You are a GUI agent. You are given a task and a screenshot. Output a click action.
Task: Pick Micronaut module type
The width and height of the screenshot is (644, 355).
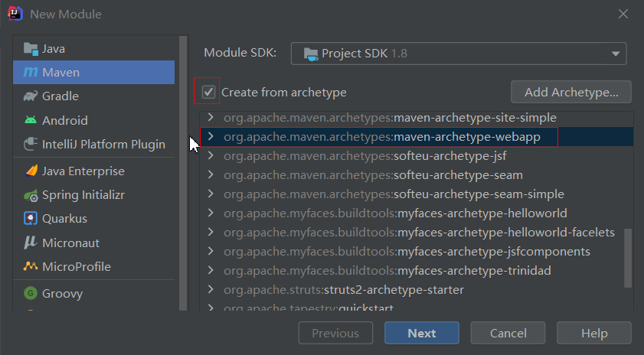coord(93,243)
